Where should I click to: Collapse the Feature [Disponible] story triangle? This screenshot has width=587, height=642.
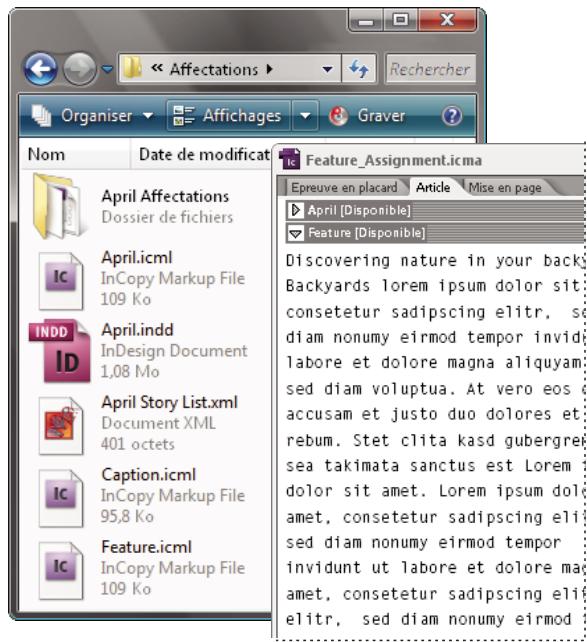(x=295, y=233)
